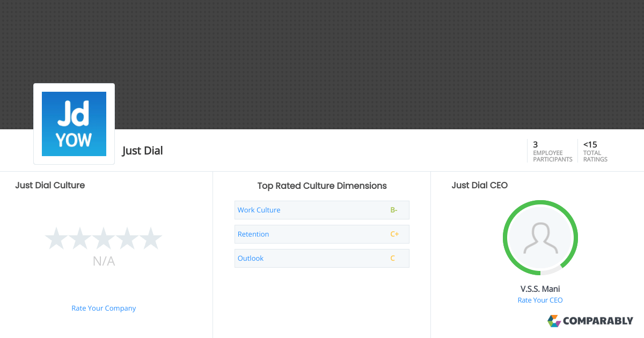Click the V.S.S. Mani name
This screenshot has height=338, width=644.
click(540, 289)
